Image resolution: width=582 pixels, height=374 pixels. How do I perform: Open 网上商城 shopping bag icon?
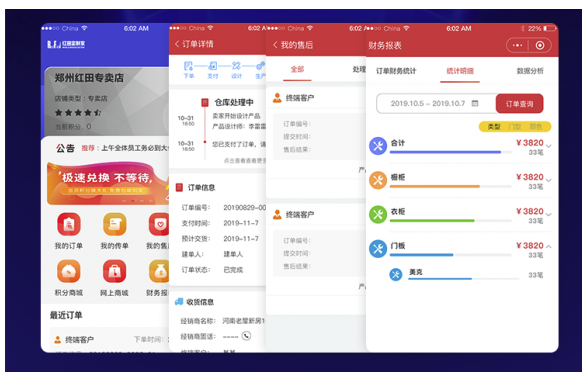coord(115,271)
